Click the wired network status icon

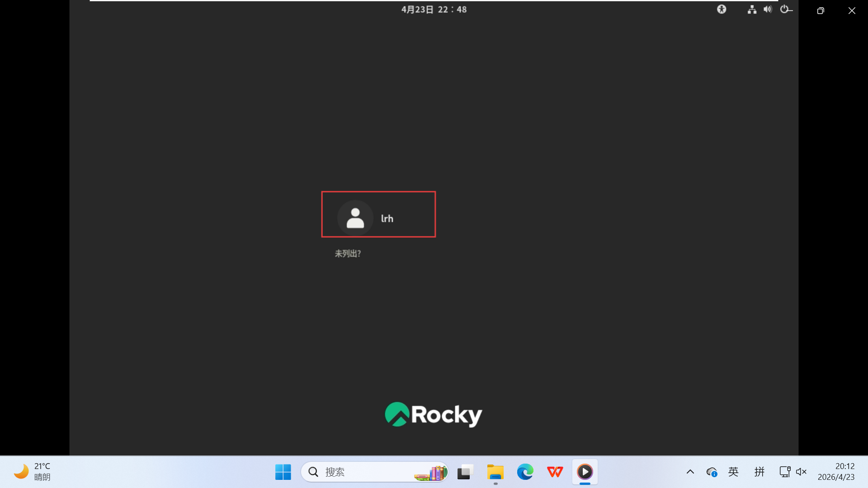pos(752,9)
